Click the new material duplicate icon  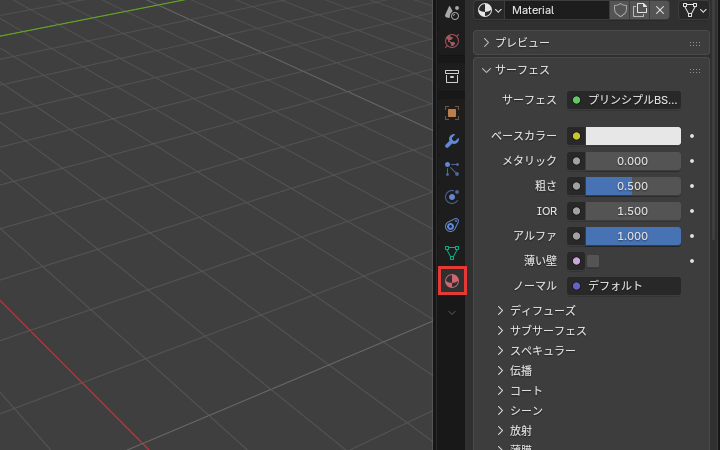pyautogui.click(x=640, y=10)
